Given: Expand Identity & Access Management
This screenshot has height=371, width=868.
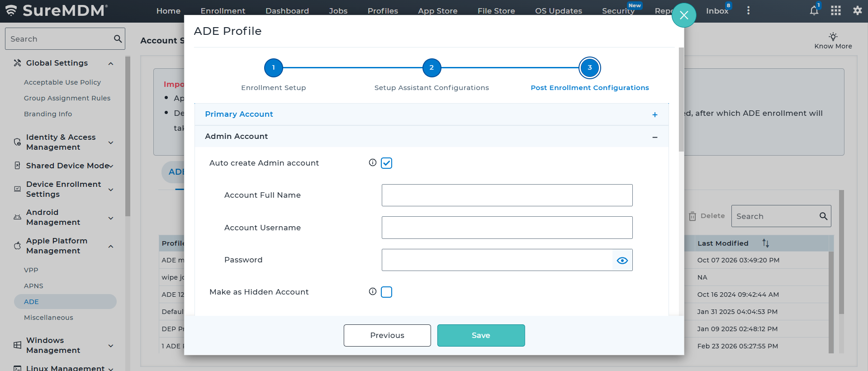Looking at the screenshot, I should pyautogui.click(x=111, y=143).
